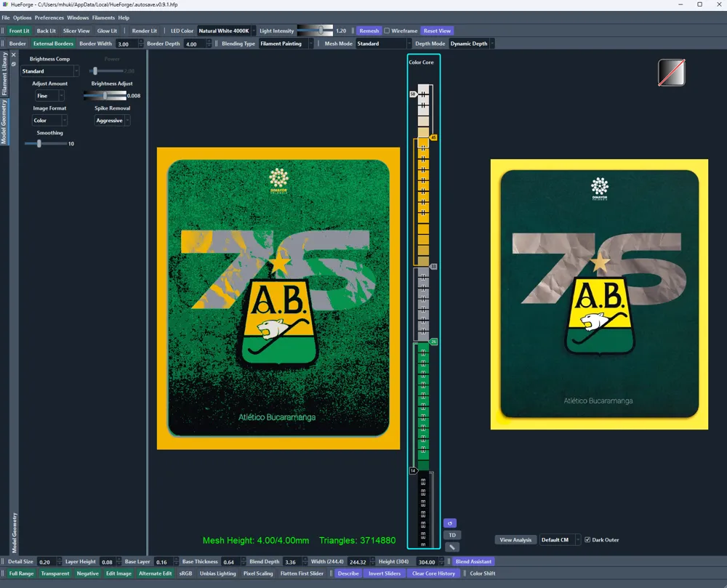Image resolution: width=727 pixels, height=588 pixels.
Task: Enable the Wireframe checkbox
Action: pos(387,31)
